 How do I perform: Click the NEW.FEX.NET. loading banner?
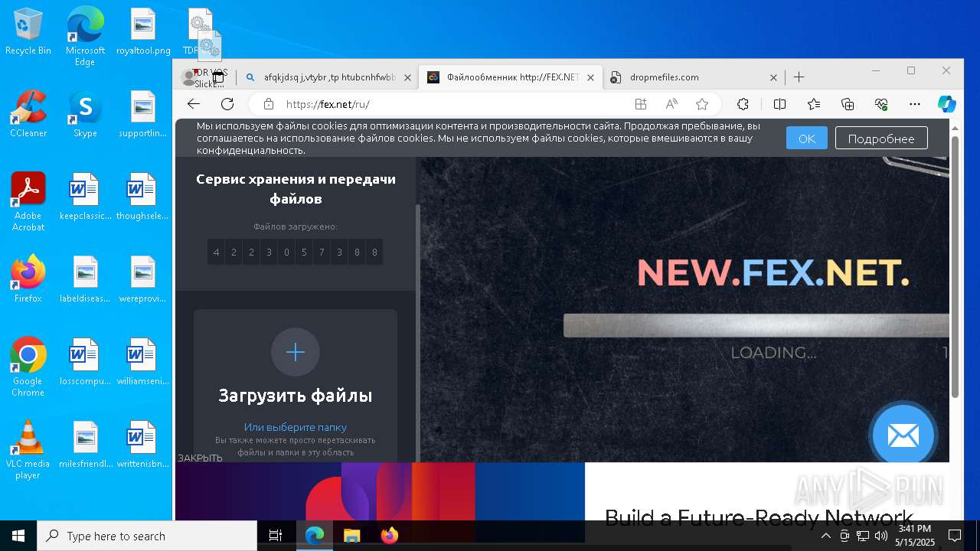point(773,272)
